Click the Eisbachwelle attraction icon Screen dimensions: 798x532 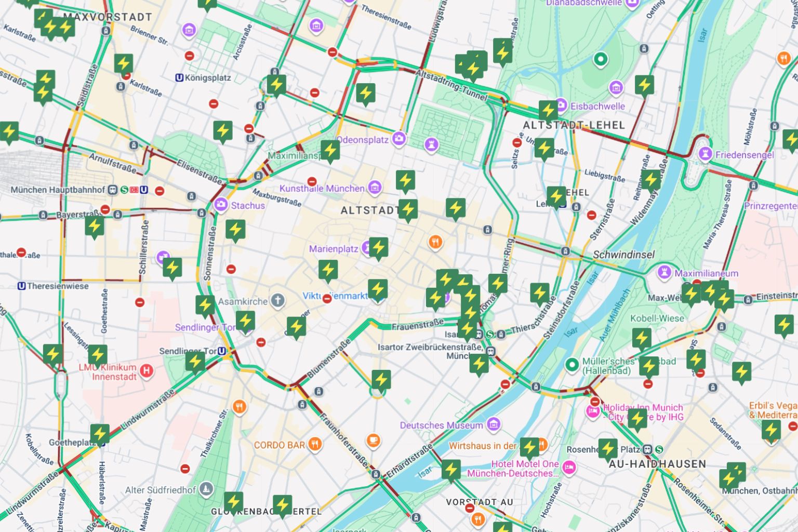(x=560, y=105)
